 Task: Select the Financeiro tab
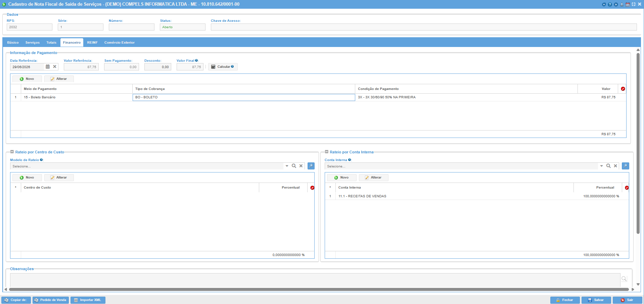pos(72,43)
